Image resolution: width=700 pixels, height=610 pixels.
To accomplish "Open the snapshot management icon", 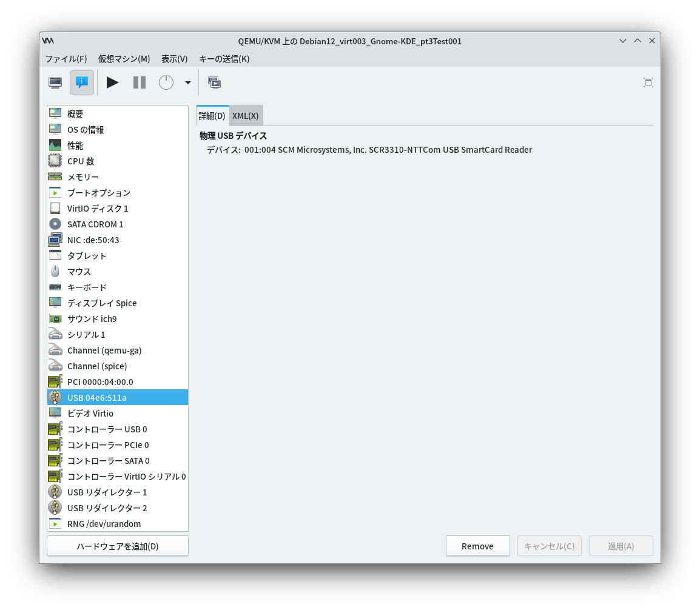I will pos(214,82).
